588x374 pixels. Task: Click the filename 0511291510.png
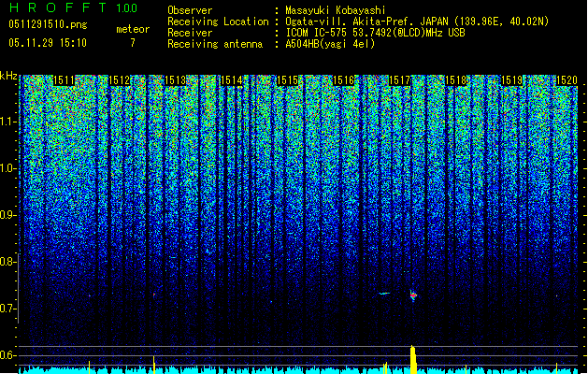tap(48, 25)
